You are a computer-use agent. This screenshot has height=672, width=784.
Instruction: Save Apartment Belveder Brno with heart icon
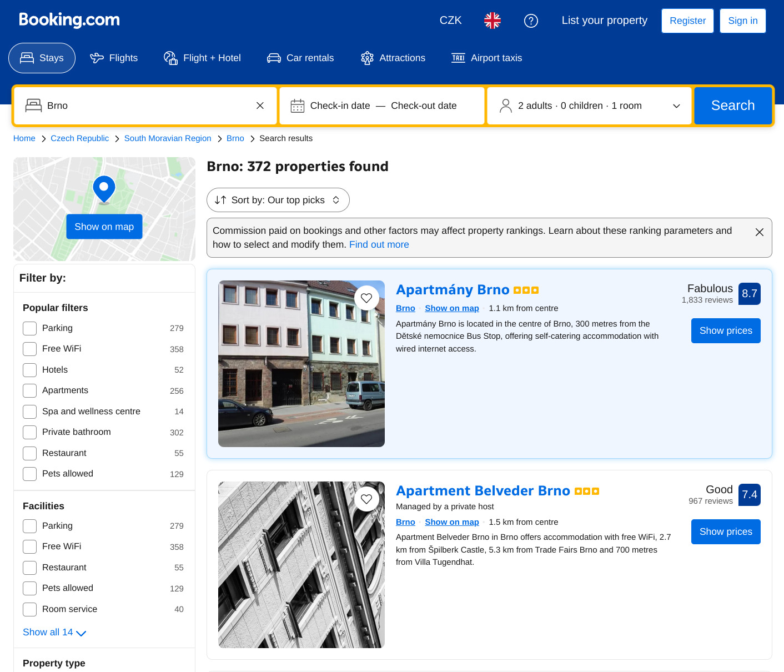coord(366,499)
